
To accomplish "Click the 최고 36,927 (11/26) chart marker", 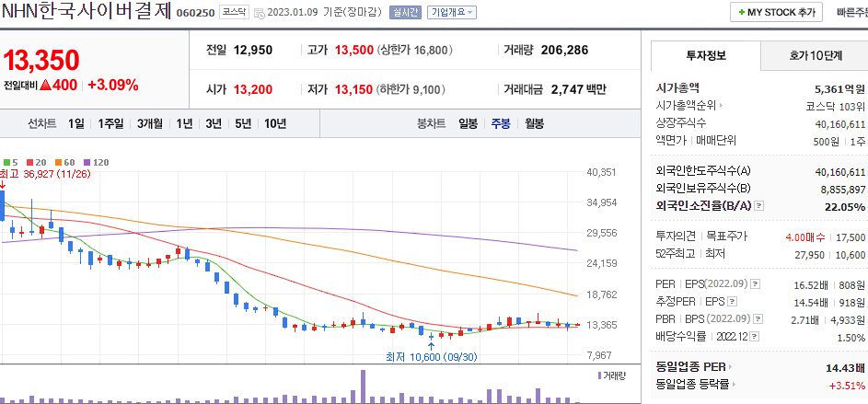I will pos(45,173).
